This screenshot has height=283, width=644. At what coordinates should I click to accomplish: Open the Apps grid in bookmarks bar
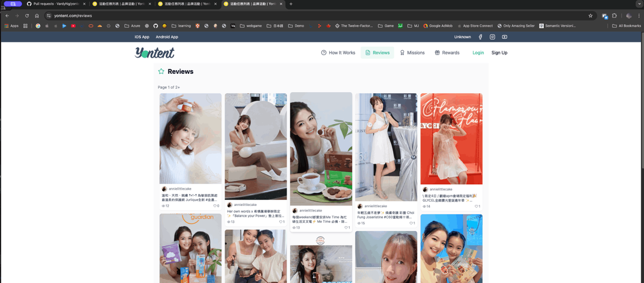click(x=11, y=26)
